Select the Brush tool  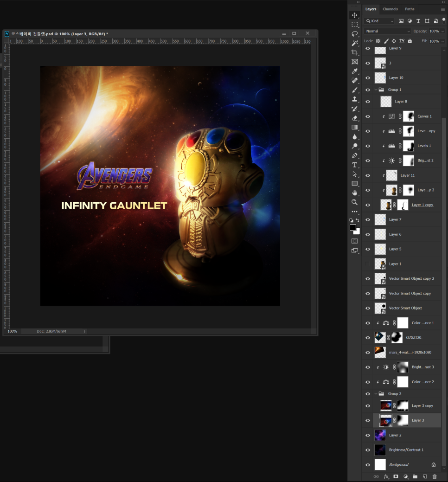[355, 90]
